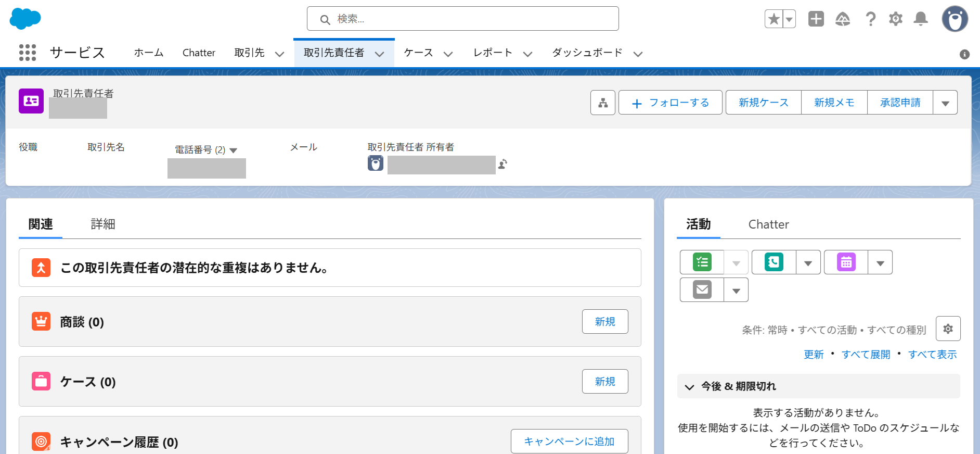Screen dimensions: 980x454
Task: Click the すべて表示 link
Action: pyautogui.click(x=933, y=355)
